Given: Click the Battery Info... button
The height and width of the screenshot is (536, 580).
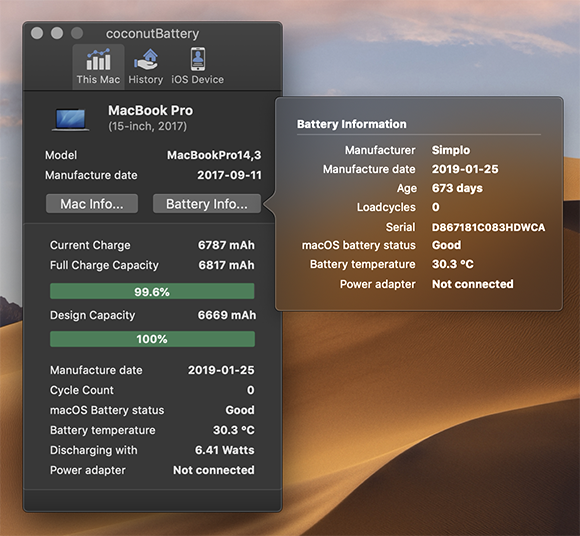Looking at the screenshot, I should tap(207, 204).
